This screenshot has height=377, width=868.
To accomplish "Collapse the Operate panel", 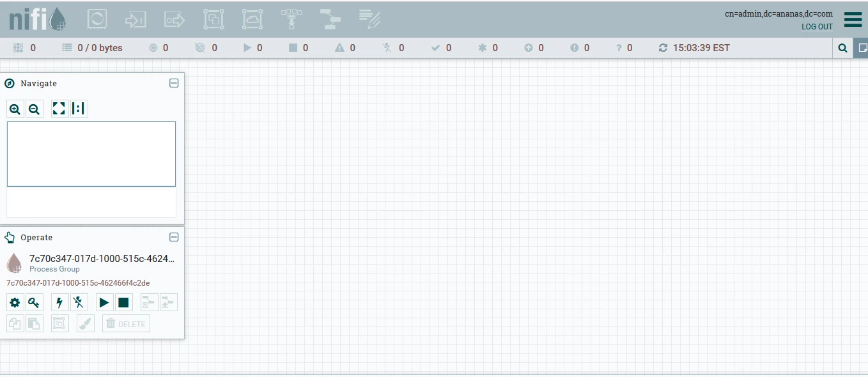I will point(174,237).
